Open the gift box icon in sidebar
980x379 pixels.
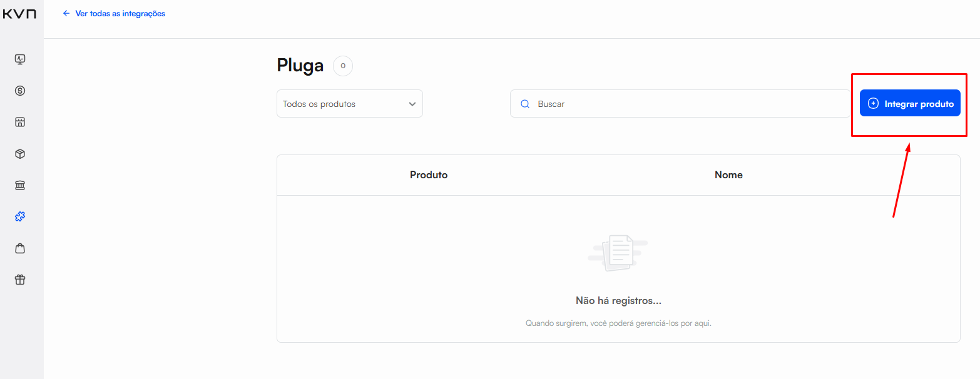20,280
